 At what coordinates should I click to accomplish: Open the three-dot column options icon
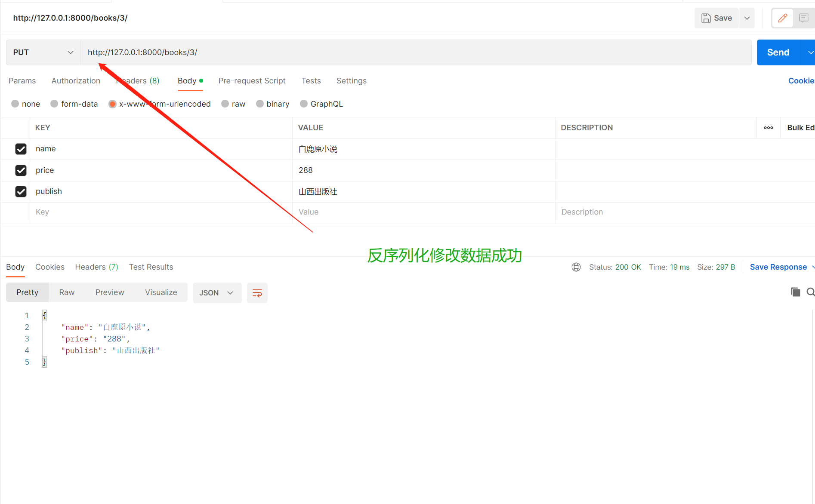[x=769, y=128]
